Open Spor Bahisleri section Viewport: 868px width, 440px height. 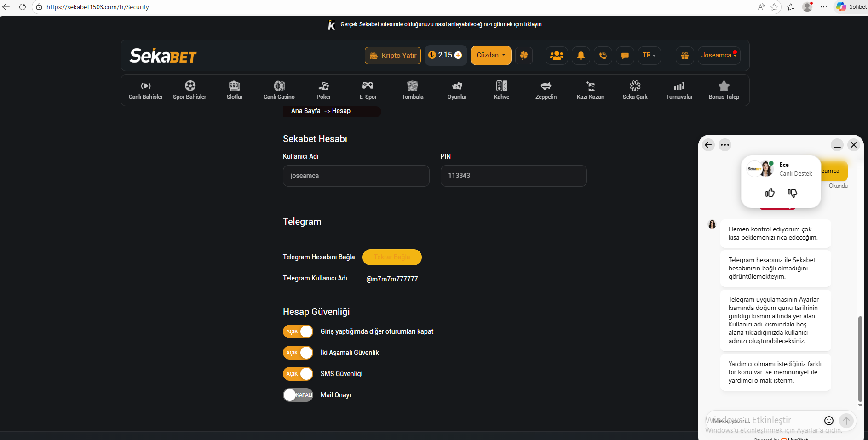(x=190, y=91)
